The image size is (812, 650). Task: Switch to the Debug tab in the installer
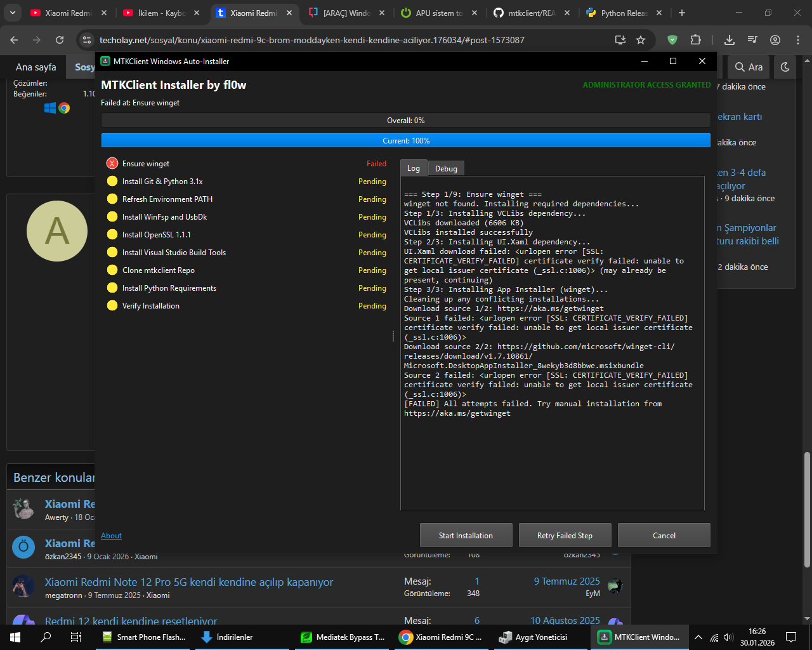[446, 168]
